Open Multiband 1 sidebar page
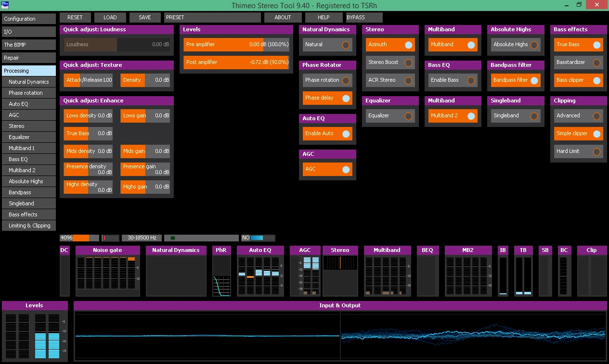The image size is (609, 364). pos(29,148)
